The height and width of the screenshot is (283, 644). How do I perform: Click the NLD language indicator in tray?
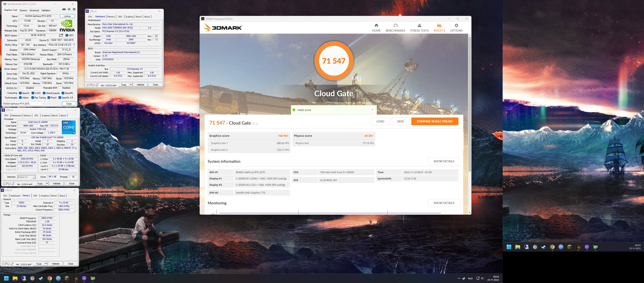tap(470, 278)
